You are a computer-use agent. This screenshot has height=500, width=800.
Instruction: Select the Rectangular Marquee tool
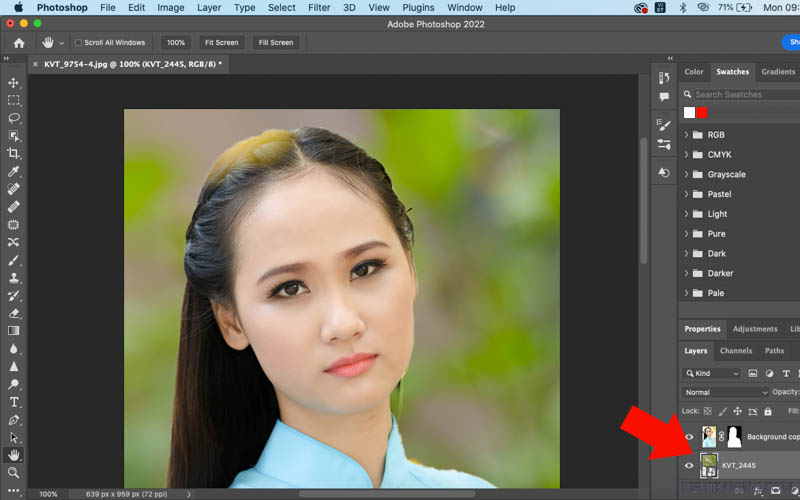[x=14, y=101]
